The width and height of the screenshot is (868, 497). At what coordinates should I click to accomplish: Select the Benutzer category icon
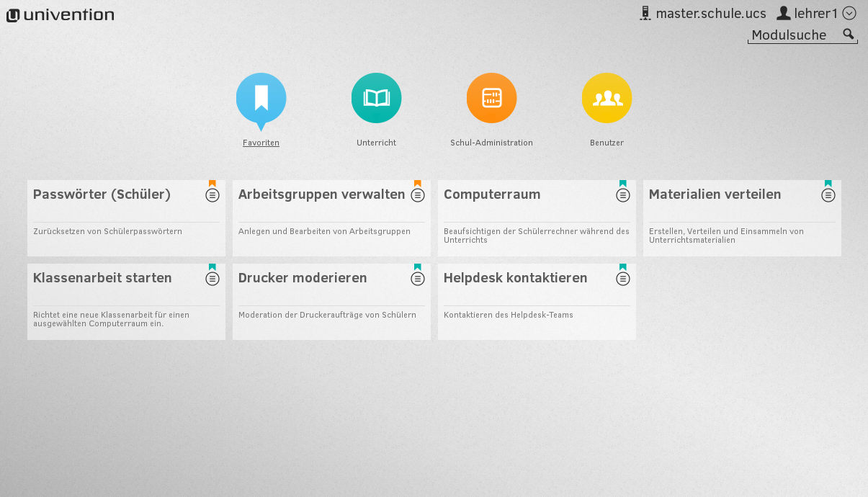coord(607,98)
